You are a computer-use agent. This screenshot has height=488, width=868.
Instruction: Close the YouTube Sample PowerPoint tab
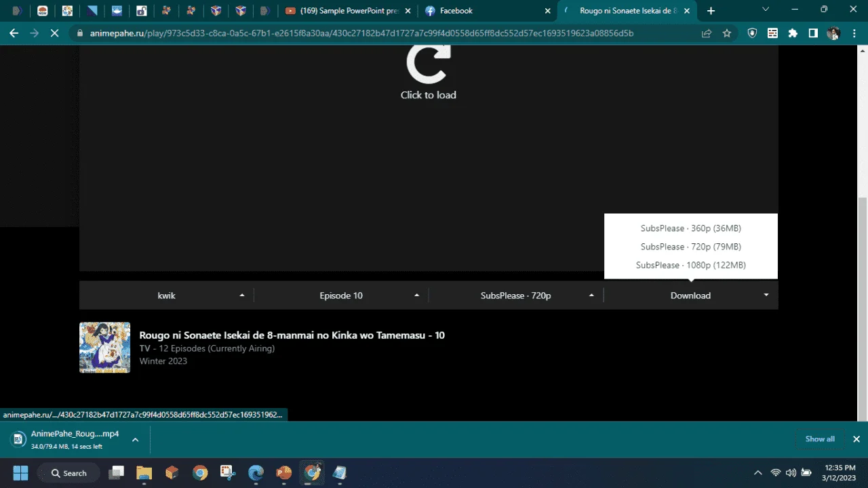click(408, 11)
